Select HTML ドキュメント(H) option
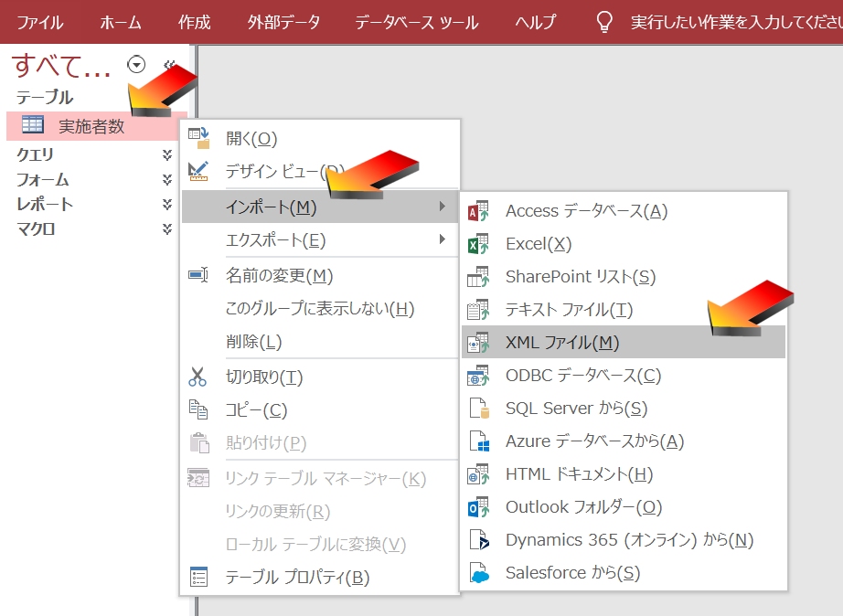This screenshot has width=843, height=616. click(x=624, y=474)
